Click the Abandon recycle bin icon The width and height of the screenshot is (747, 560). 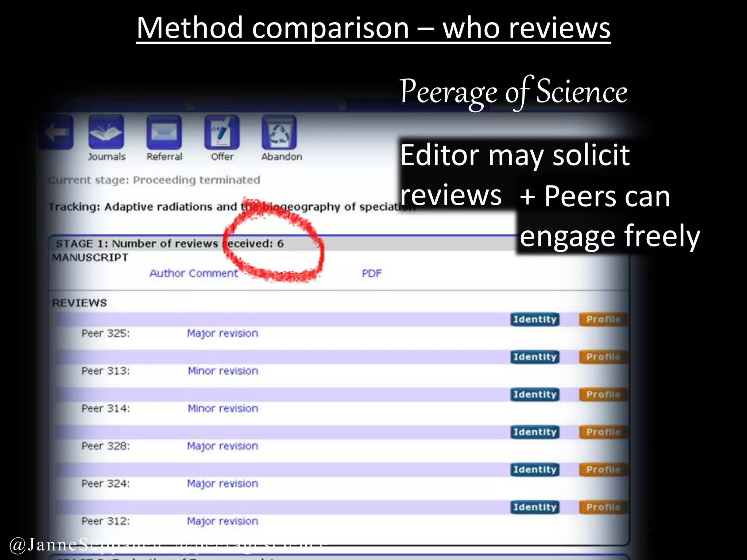[279, 132]
